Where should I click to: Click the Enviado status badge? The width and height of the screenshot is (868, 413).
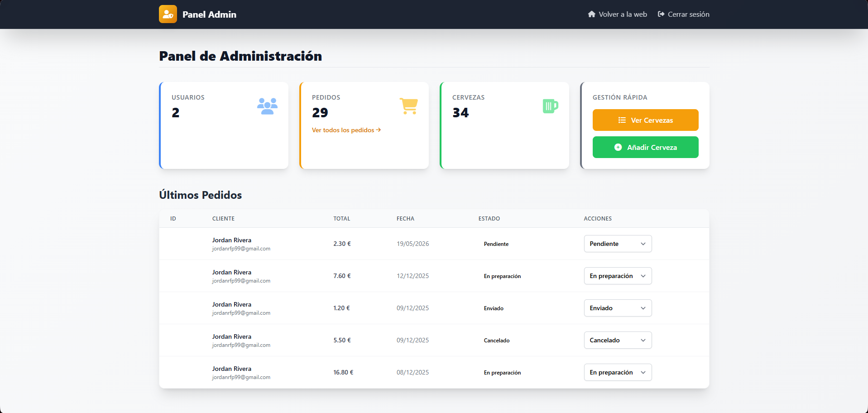pos(494,308)
